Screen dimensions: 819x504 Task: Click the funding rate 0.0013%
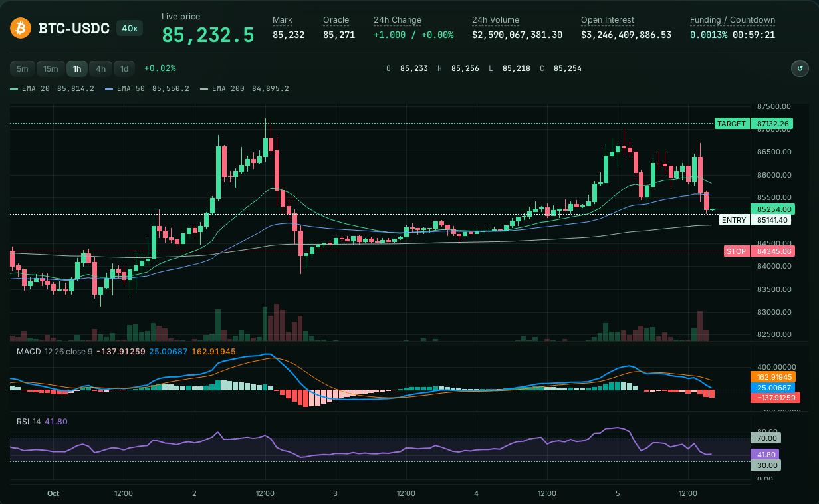click(709, 35)
